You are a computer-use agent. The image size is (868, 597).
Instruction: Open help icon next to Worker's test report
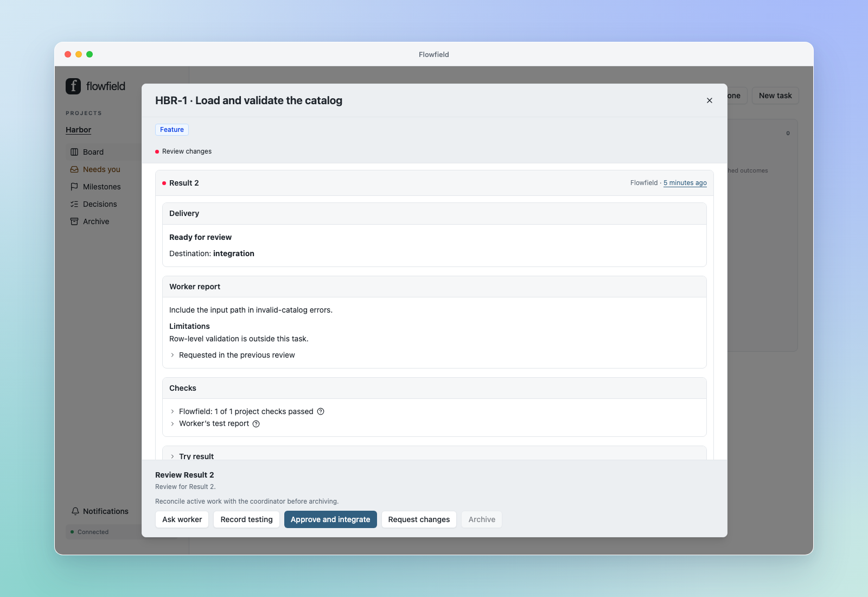coord(256,424)
